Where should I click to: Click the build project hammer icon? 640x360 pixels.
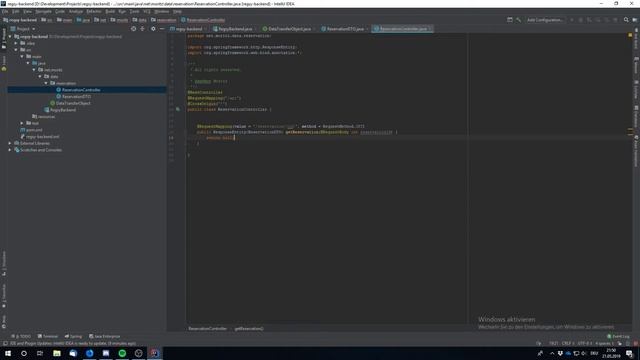click(518, 20)
